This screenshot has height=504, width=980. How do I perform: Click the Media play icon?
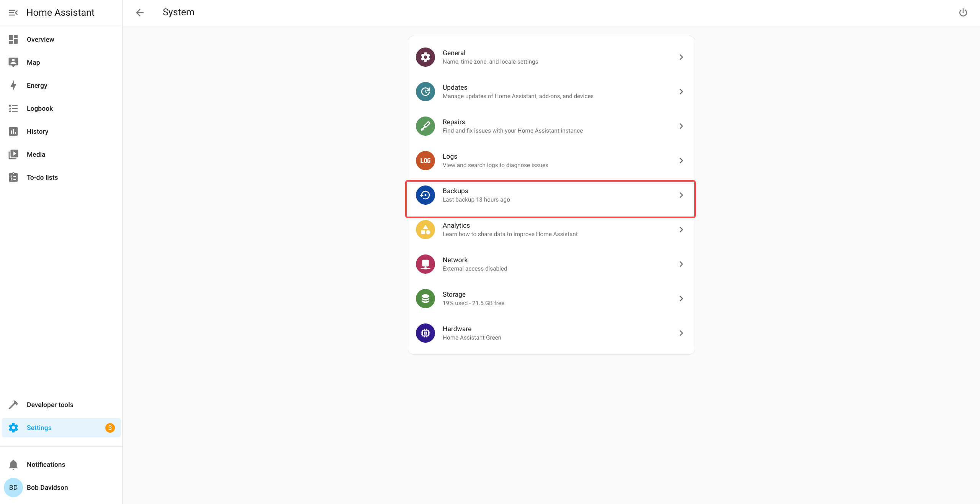(x=13, y=154)
